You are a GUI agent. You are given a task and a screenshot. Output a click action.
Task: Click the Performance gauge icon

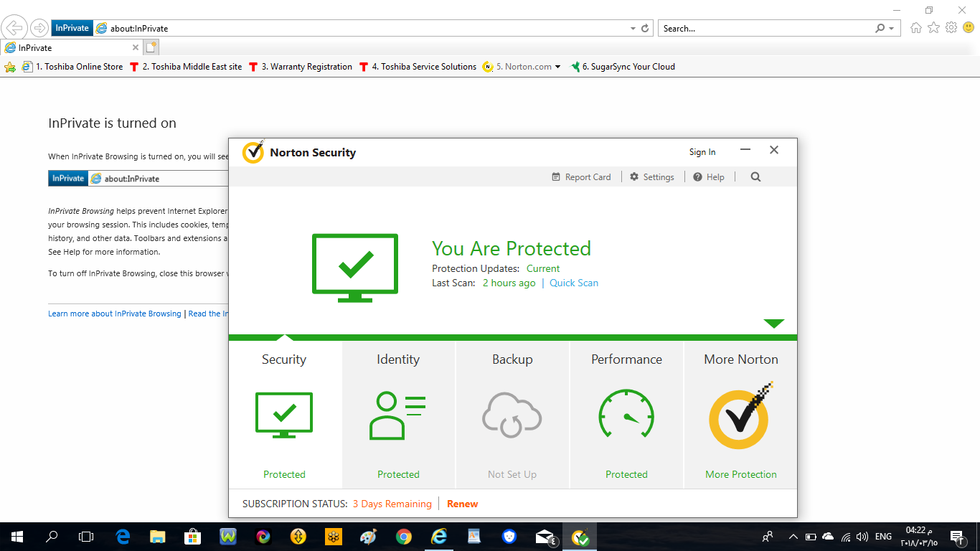[626, 414]
